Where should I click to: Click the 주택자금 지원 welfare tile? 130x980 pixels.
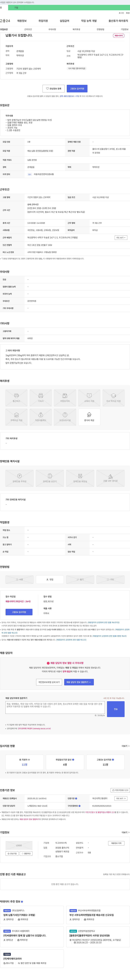point(16,417)
